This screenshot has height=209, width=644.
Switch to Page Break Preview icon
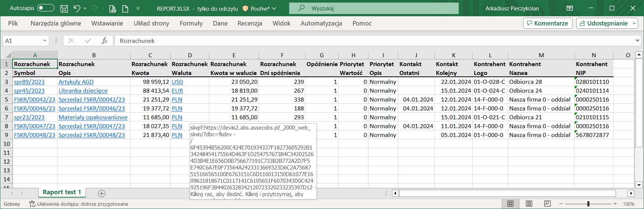(547, 204)
